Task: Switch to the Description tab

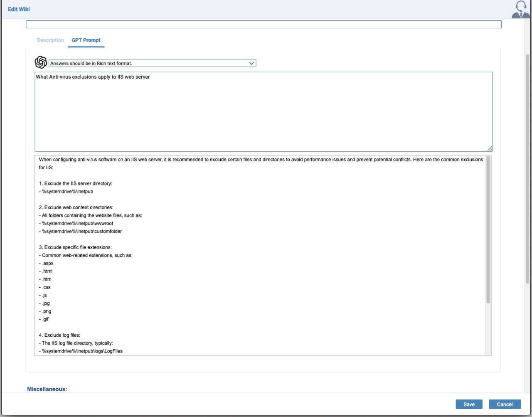Action: (50, 40)
